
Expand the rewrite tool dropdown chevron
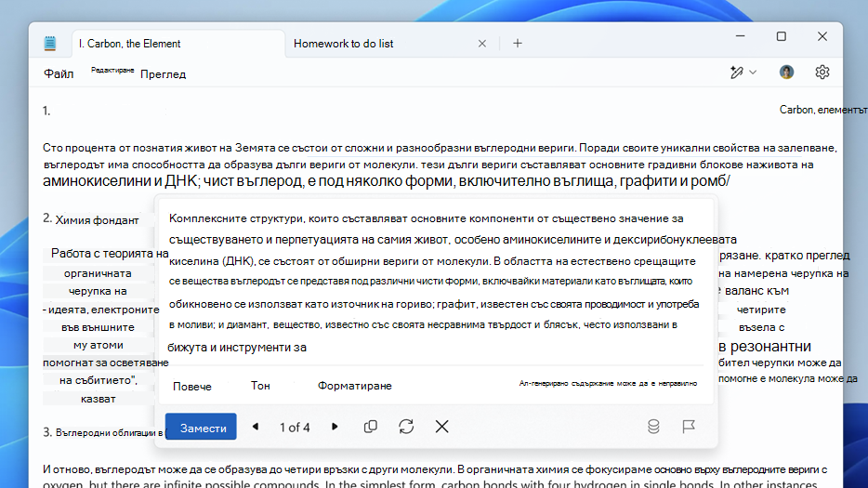753,73
